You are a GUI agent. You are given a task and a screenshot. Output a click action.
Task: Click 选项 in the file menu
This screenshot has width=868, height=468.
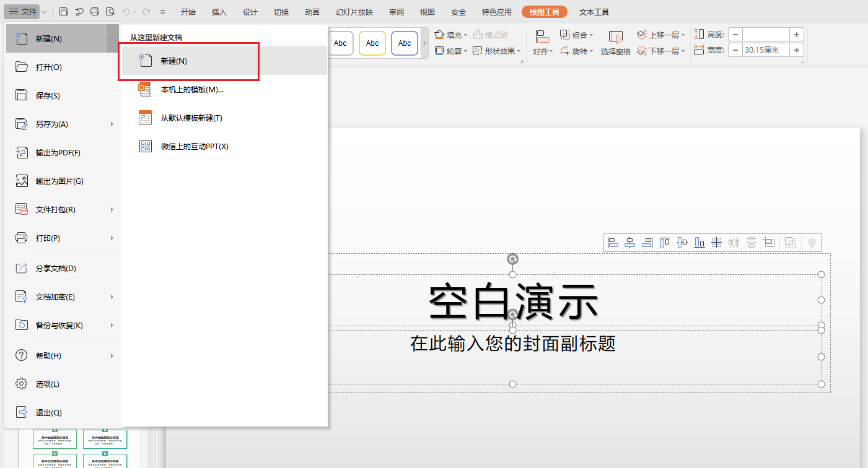pos(47,384)
